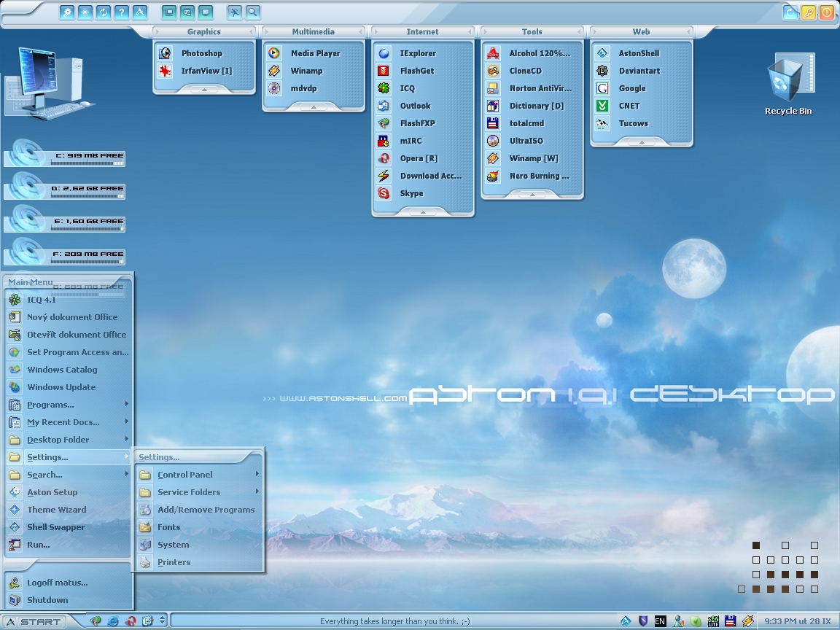
Task: Click the floppy disk icon in system tray
Action: pos(730,621)
